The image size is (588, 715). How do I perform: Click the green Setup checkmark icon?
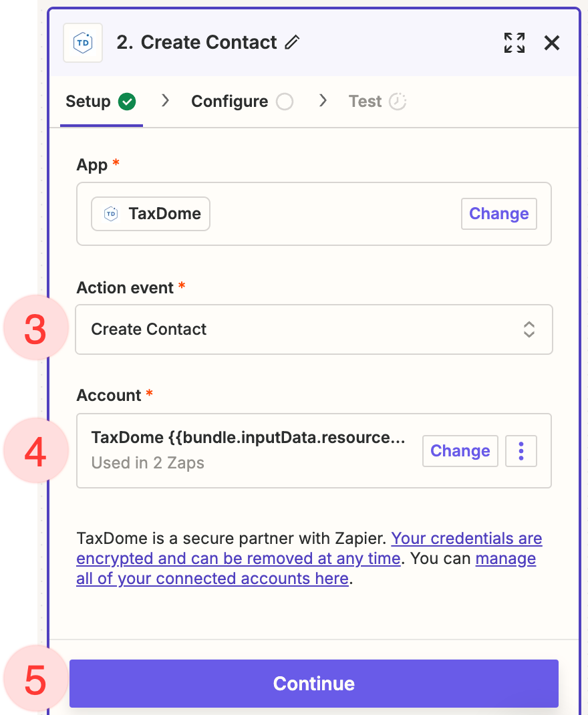[x=127, y=102]
